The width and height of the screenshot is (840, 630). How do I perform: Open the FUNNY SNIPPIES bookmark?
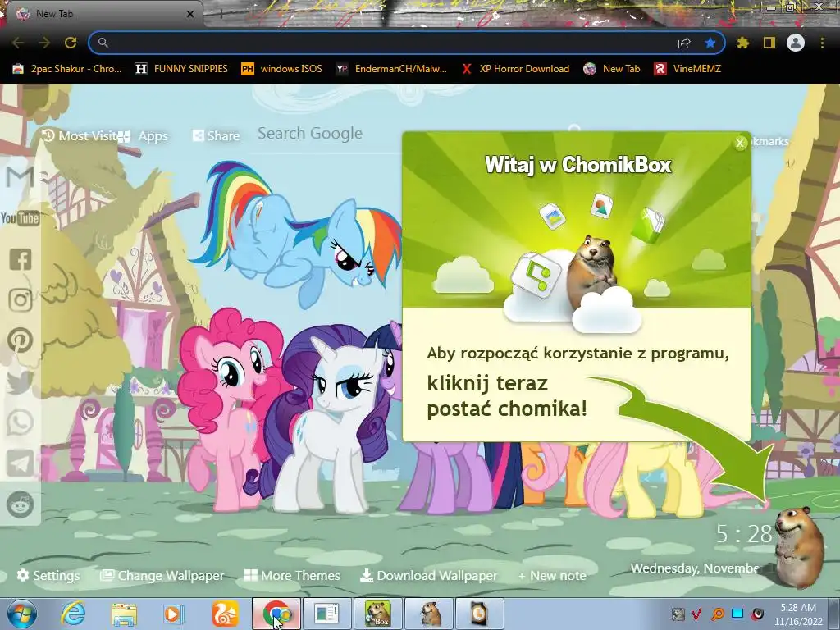(181, 69)
